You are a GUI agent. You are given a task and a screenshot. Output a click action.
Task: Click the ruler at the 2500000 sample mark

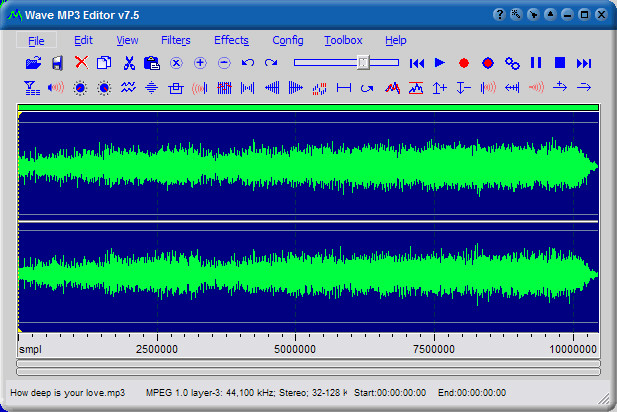157,349
